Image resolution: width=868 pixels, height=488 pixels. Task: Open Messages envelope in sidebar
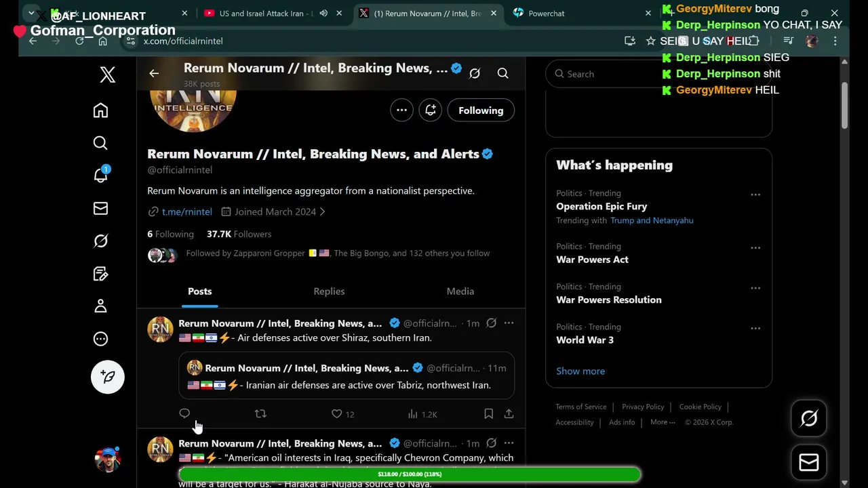(x=100, y=209)
